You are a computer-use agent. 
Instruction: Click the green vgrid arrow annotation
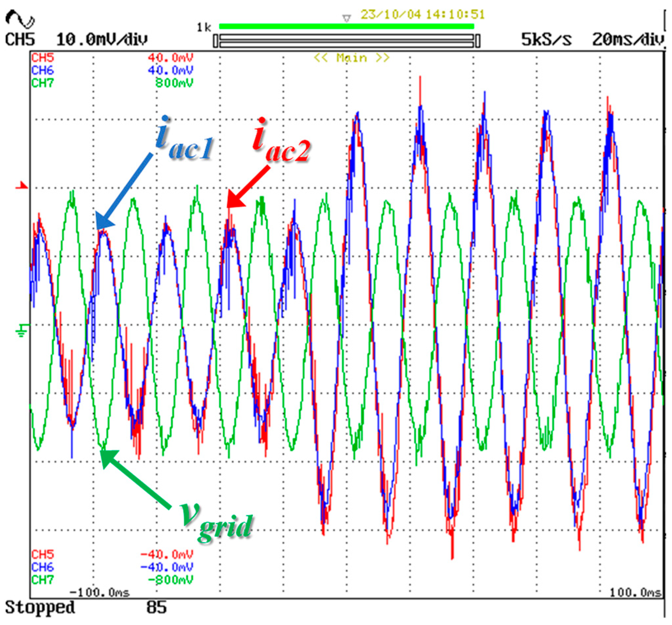[x=136, y=480]
